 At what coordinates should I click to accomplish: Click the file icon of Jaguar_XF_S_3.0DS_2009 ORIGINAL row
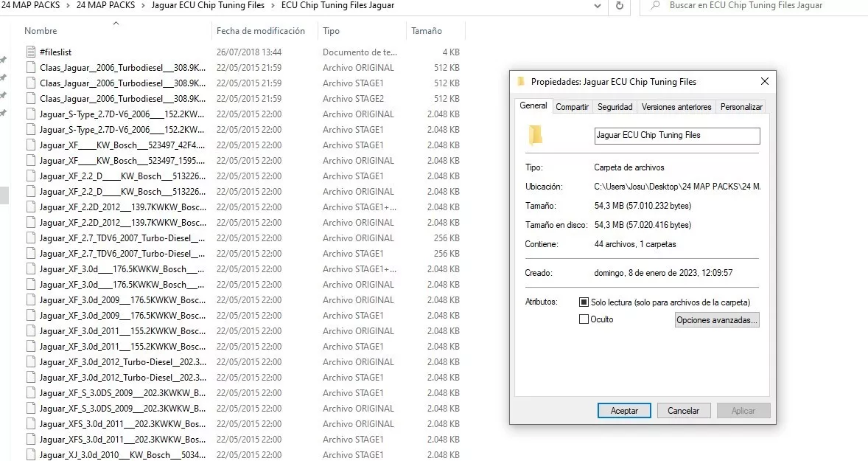coord(31,409)
